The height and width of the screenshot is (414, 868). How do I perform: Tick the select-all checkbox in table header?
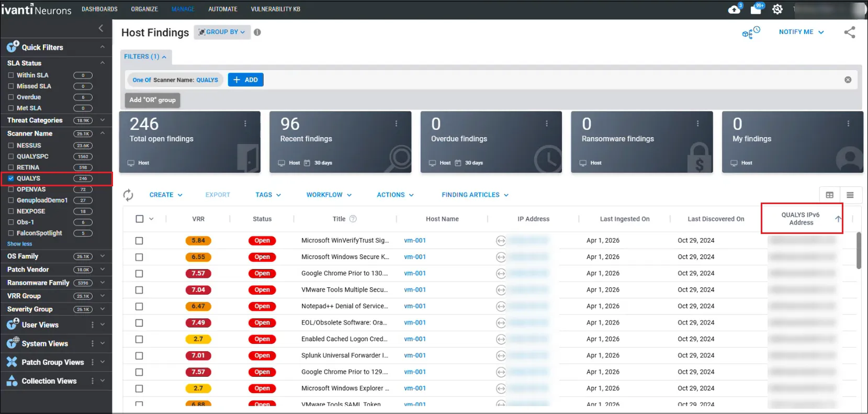point(140,219)
